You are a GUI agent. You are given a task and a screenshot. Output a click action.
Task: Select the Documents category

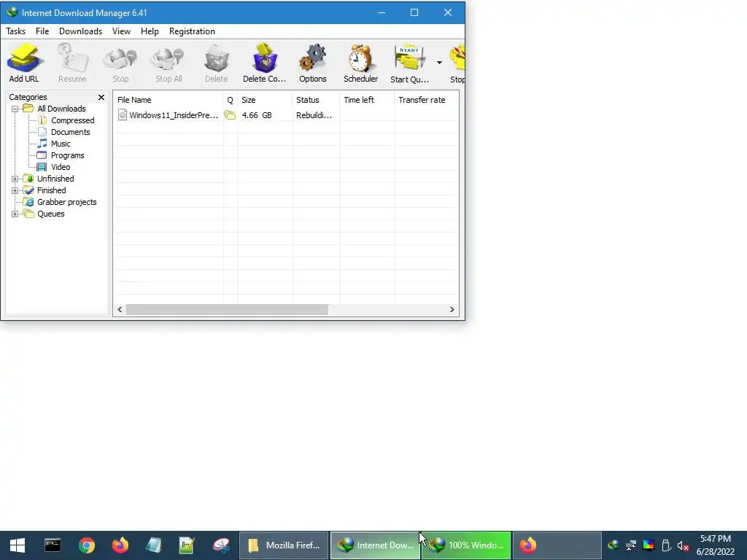[71, 132]
